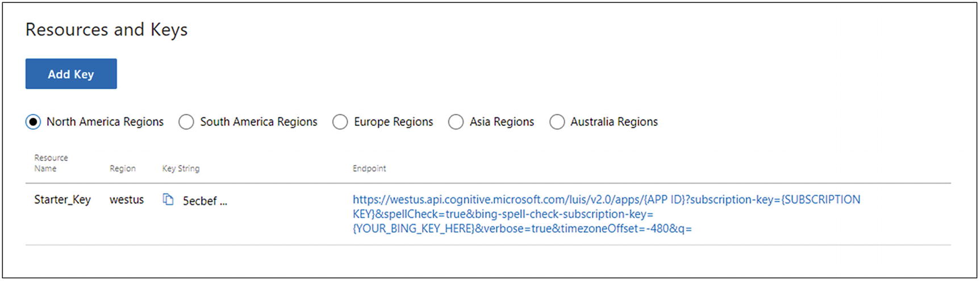Click the truncated key string 5ecbef
The image size is (980, 281).
point(205,201)
